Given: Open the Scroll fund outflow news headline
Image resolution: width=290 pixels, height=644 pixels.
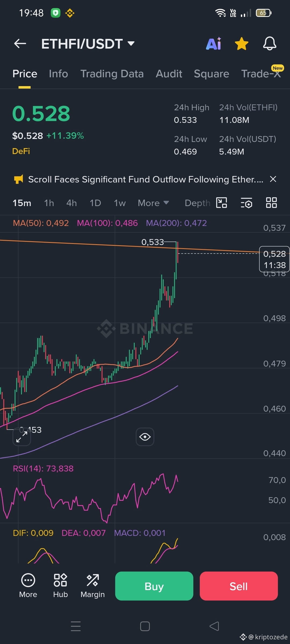Looking at the screenshot, I should (146, 179).
